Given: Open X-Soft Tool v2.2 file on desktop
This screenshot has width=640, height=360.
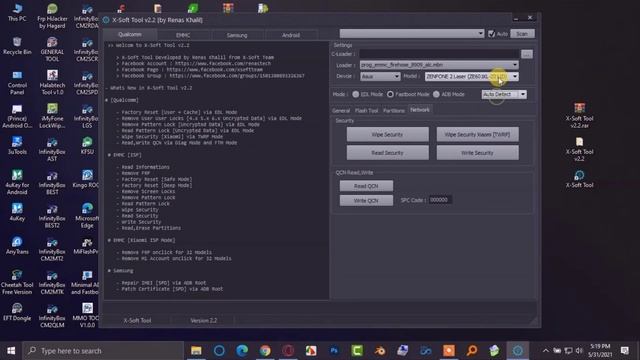Looking at the screenshot, I should 579,149.
